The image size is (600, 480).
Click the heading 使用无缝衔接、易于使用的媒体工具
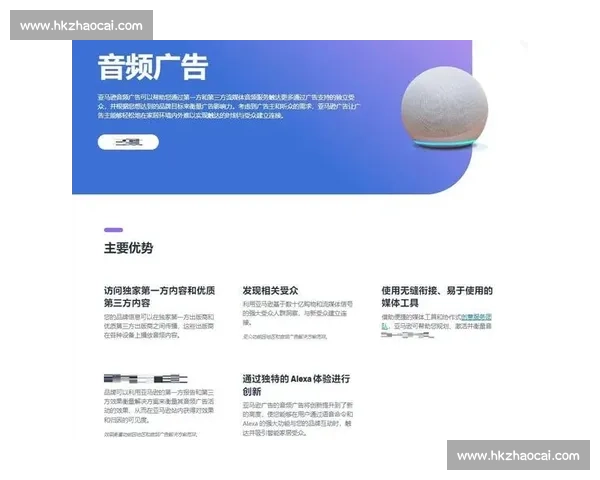(437, 297)
